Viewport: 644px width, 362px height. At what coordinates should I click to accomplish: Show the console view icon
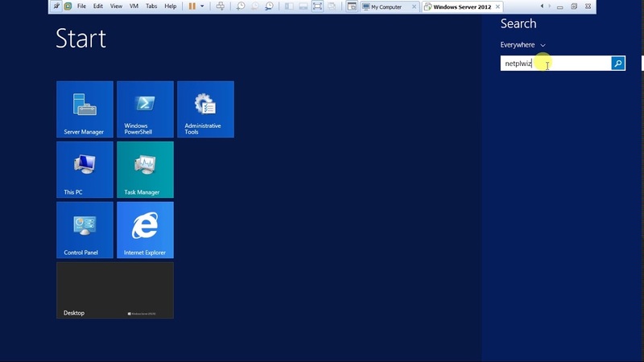[352, 6]
